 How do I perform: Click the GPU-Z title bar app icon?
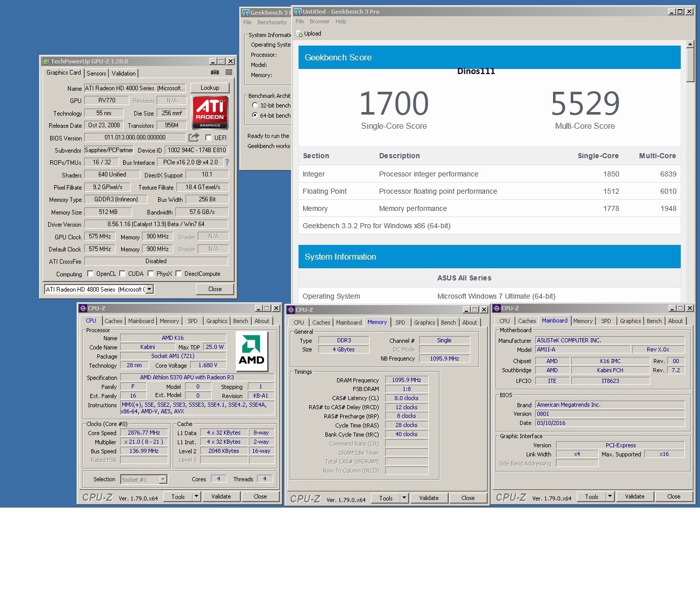click(x=46, y=61)
